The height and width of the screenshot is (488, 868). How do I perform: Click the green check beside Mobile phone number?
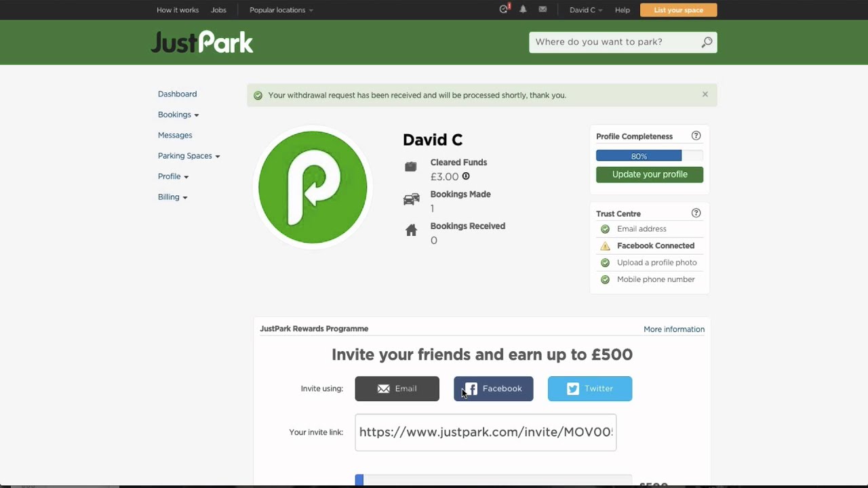[x=605, y=280]
